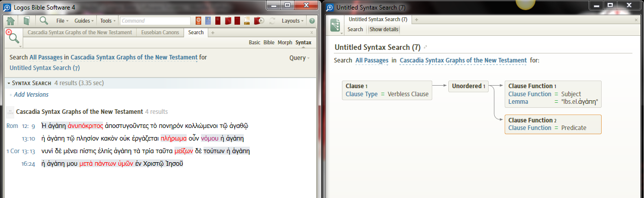The width and height of the screenshot is (644, 198).
Task: Open the blue book shortcut icon
Action: coord(208,21)
